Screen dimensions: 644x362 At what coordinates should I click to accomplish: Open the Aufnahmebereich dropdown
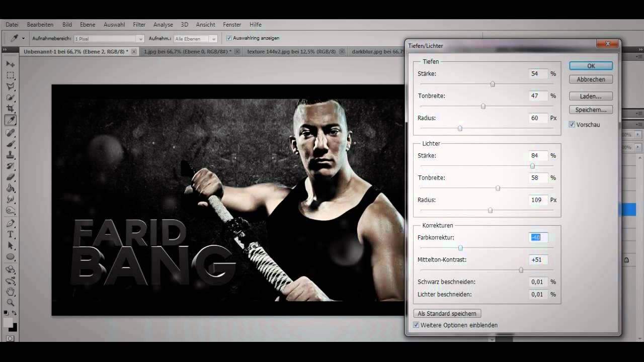click(109, 39)
